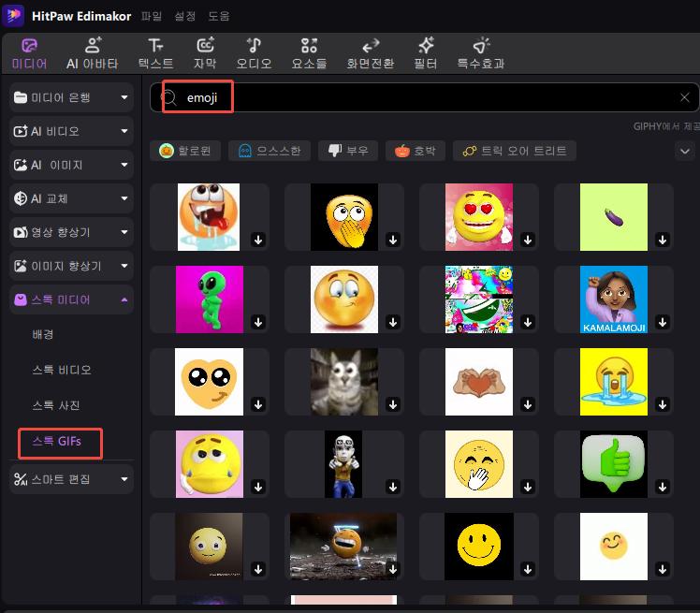
Task: Select the green alien thumbnail
Action: pos(210,299)
